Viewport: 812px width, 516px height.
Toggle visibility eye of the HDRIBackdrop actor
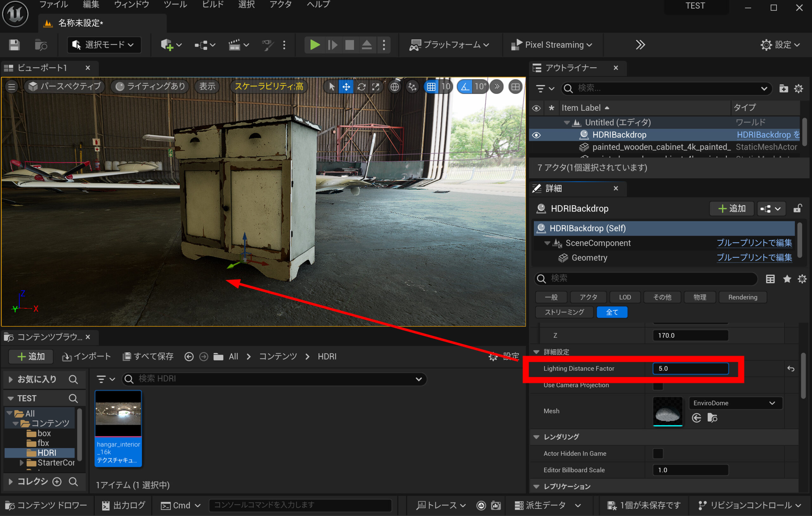click(x=536, y=135)
